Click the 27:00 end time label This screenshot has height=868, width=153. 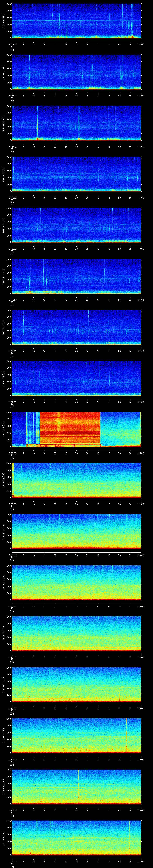point(141,657)
